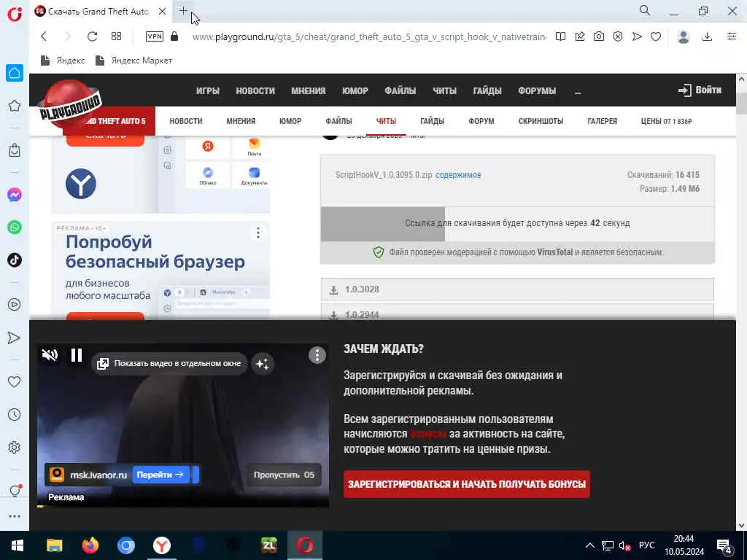Open the Windows notification center
747x560 pixels.
tap(724, 545)
